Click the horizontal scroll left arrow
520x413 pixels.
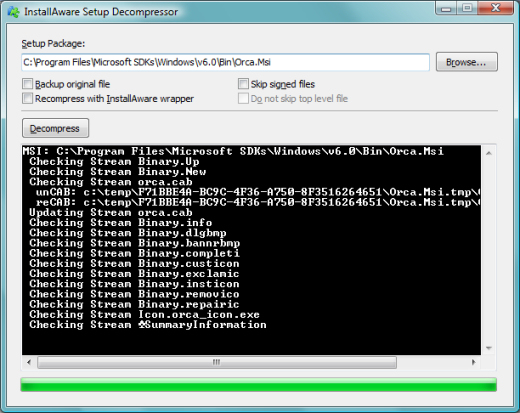[29, 362]
